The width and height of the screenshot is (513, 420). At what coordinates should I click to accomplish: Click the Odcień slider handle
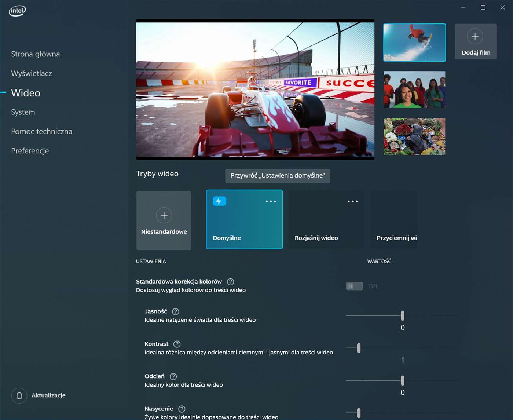[x=403, y=380]
